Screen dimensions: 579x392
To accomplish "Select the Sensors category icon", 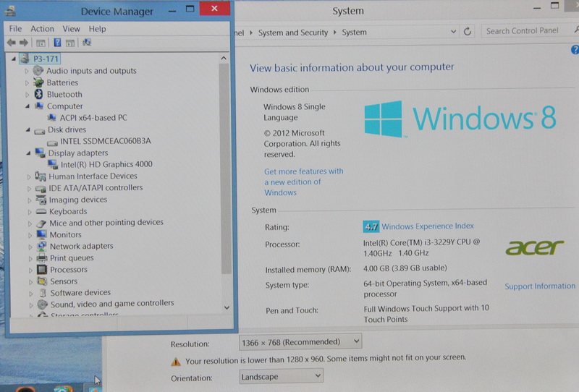I will [42, 281].
